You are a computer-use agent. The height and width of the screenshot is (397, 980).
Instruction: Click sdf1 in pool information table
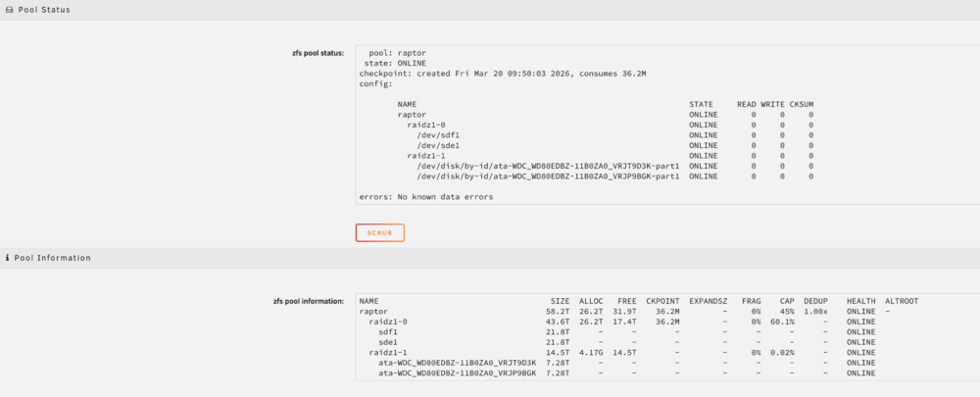point(388,332)
